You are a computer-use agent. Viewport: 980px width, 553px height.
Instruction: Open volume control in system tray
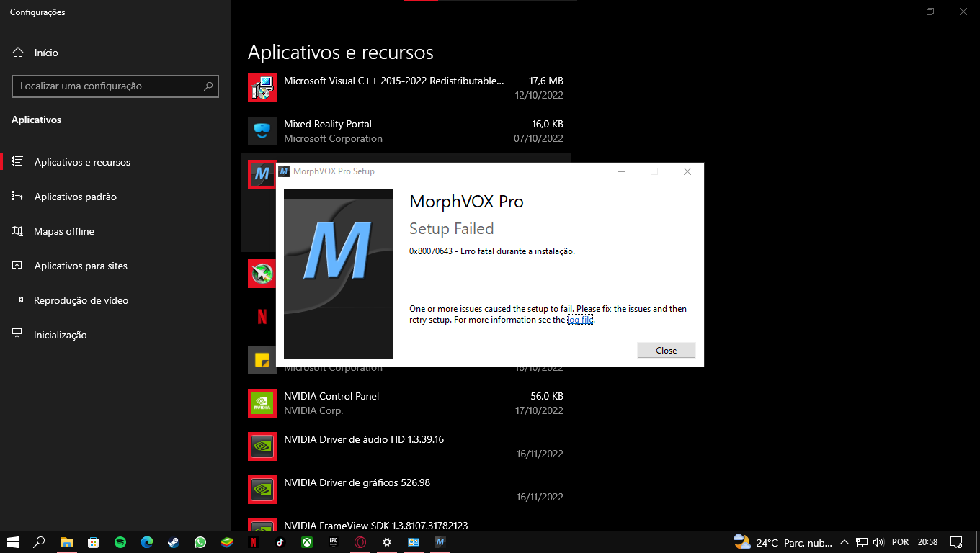[x=878, y=542]
